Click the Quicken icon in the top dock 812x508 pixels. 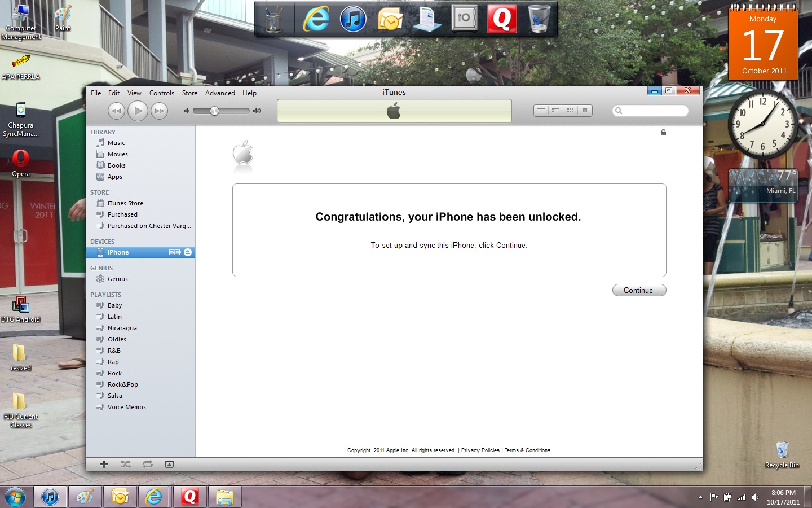click(x=502, y=19)
